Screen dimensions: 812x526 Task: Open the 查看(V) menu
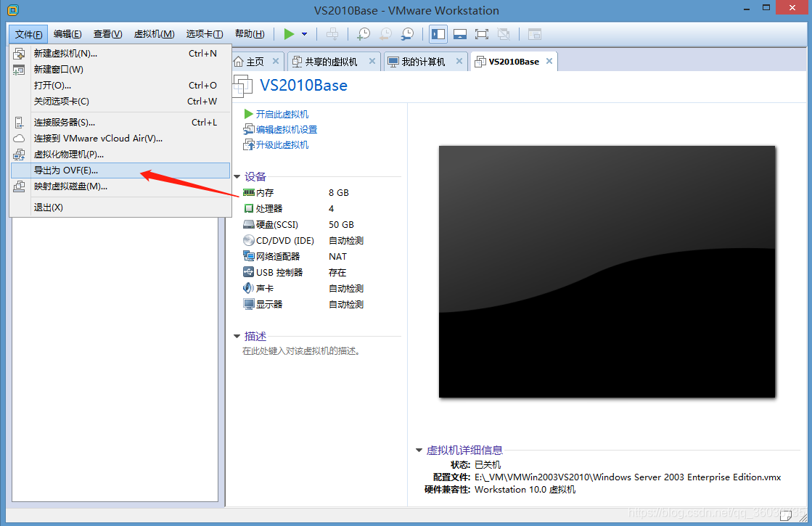107,34
